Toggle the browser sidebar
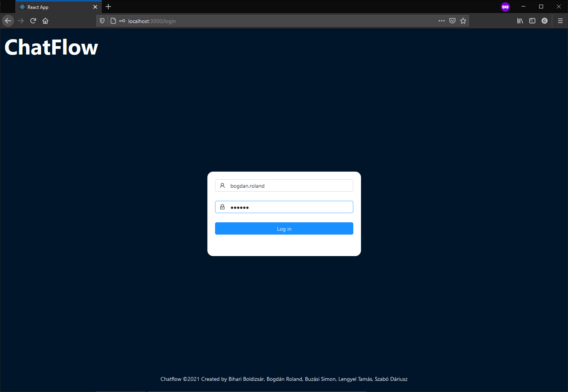568x392 pixels. tap(532, 21)
